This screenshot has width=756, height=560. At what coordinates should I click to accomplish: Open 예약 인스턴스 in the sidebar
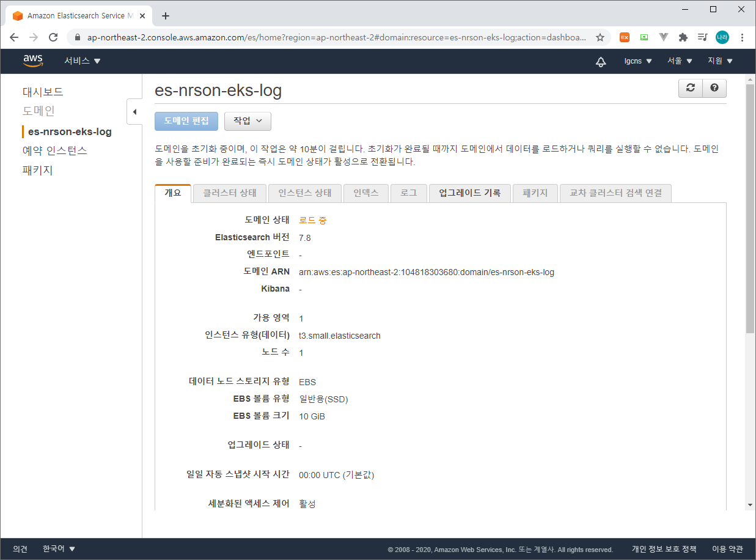pyautogui.click(x=55, y=150)
